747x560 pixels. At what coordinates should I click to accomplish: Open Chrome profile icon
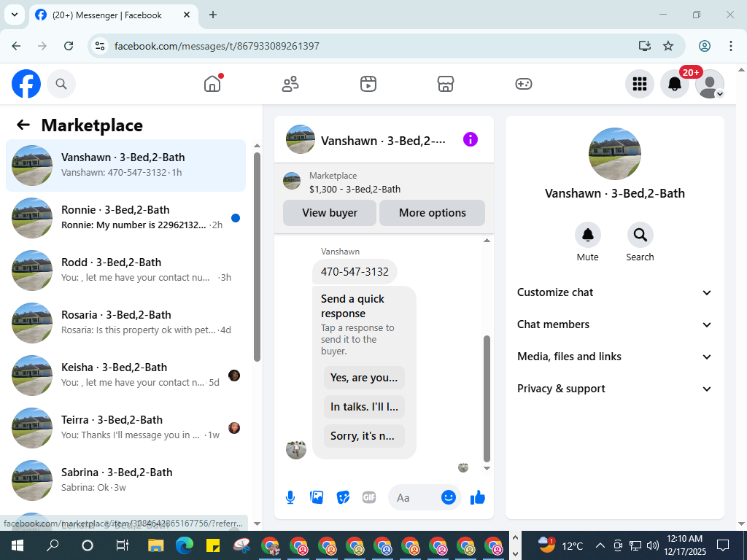[x=705, y=46]
